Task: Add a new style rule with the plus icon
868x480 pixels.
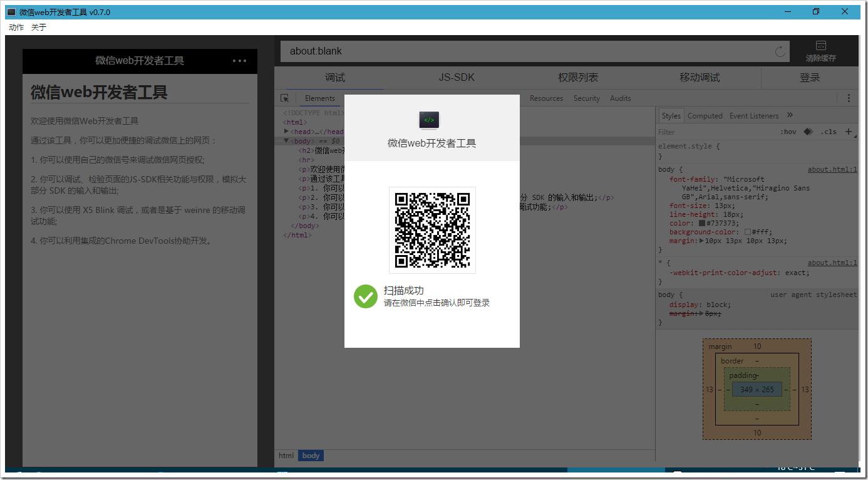Action: click(x=849, y=132)
